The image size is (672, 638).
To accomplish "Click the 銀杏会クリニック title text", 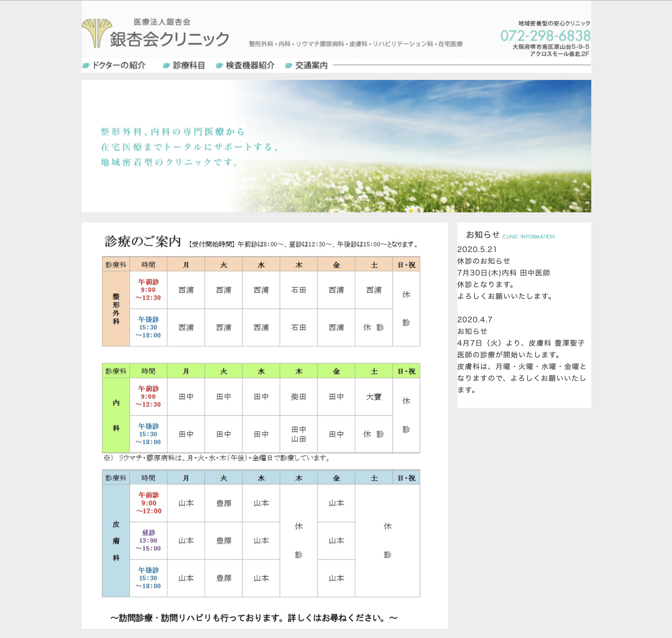I will pyautogui.click(x=169, y=39).
